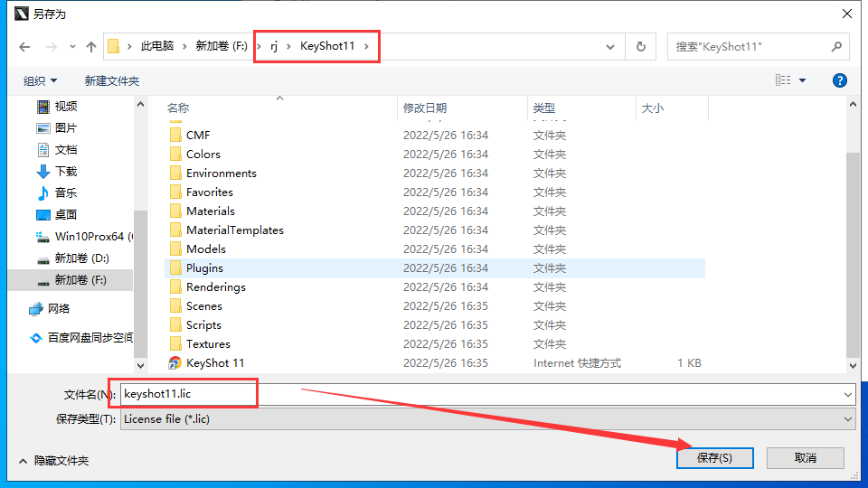Open the view options dropdown arrow
Image resolution: width=868 pixels, height=488 pixels.
[802, 80]
